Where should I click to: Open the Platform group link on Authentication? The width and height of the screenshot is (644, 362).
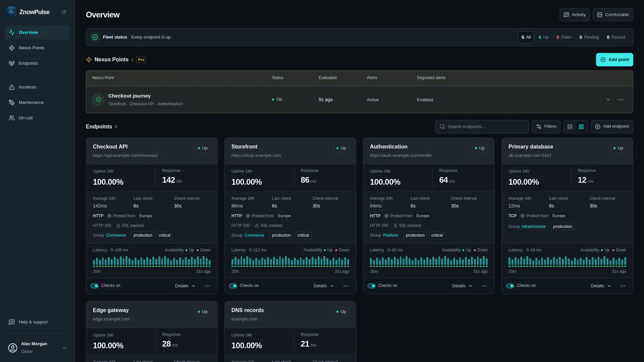tap(390, 235)
